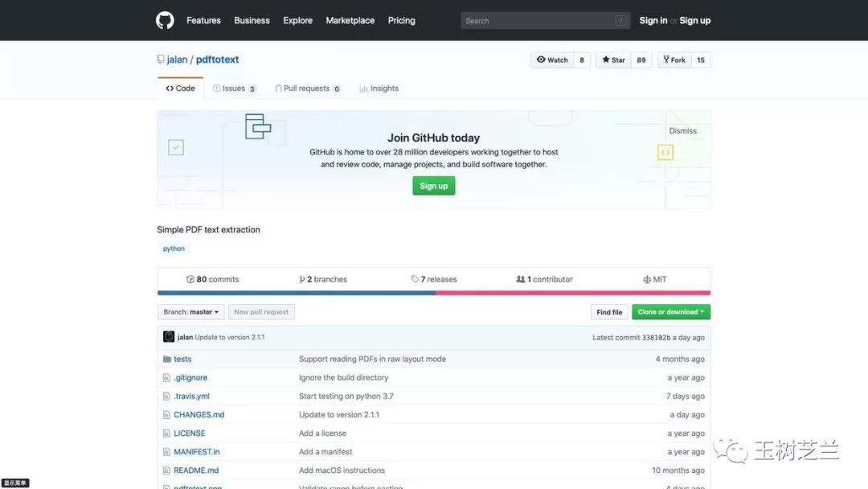
Task: Dismiss the Join GitHub banner
Action: point(682,131)
